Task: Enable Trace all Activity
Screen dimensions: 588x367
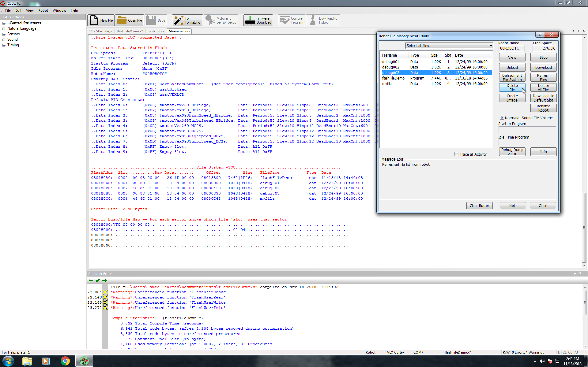Action: click(456, 154)
